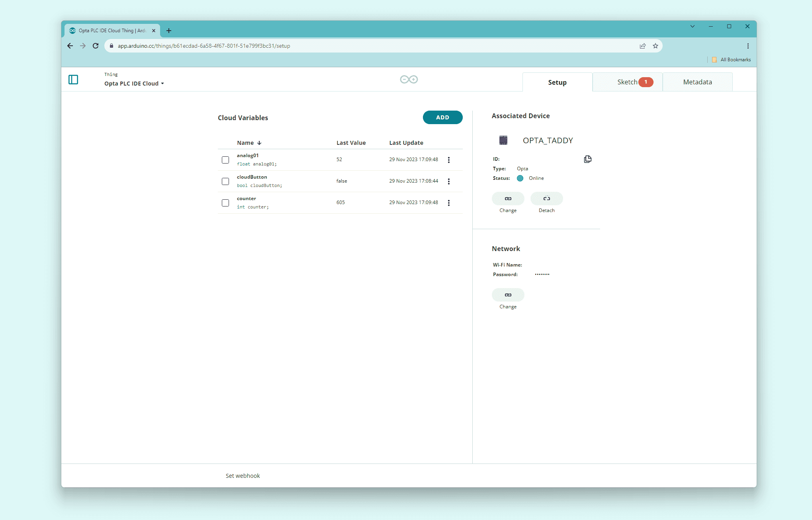Click the share page icon in address bar
This screenshot has width=812, height=520.
pos(642,46)
